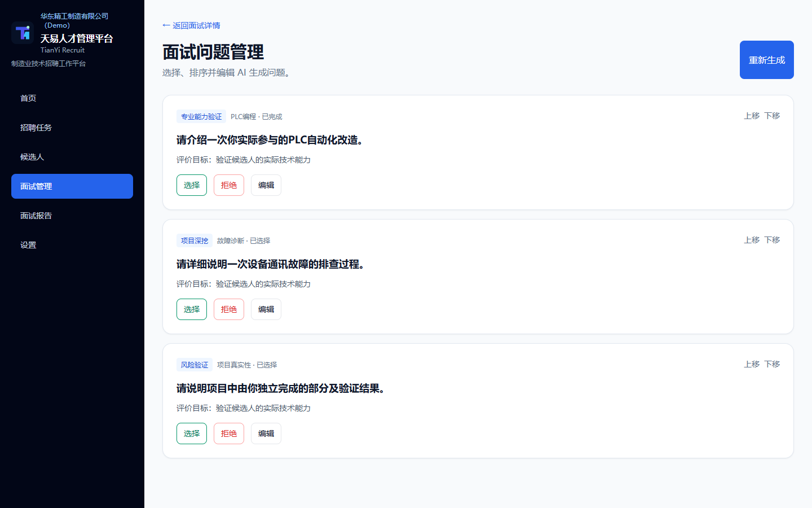Click the PLC编程 · 已完成 status text

pos(257,117)
